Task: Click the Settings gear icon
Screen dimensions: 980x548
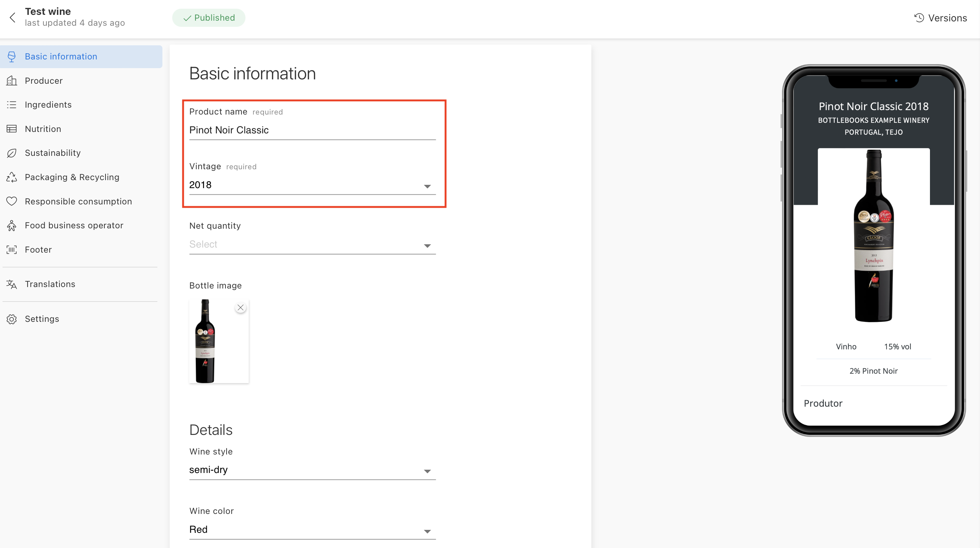Action: tap(12, 319)
